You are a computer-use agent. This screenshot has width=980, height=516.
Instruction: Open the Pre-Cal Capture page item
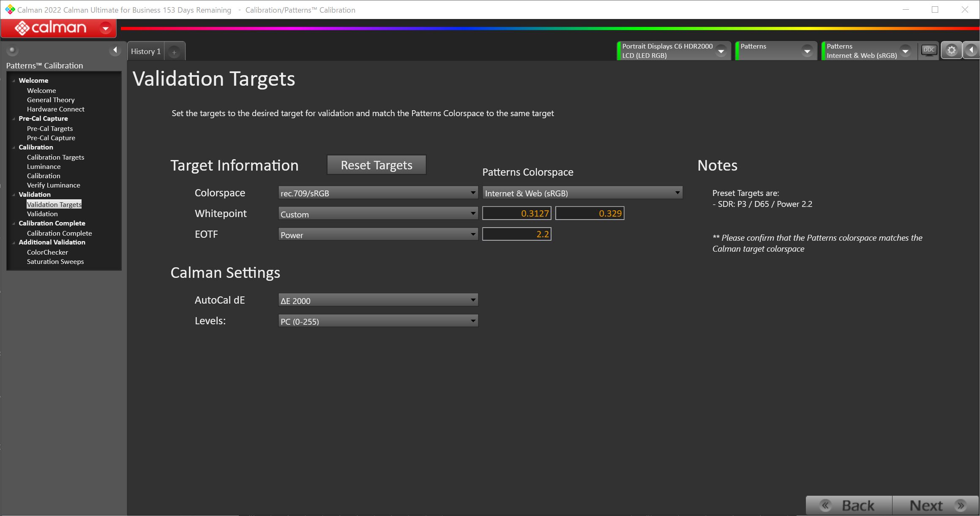coord(51,138)
